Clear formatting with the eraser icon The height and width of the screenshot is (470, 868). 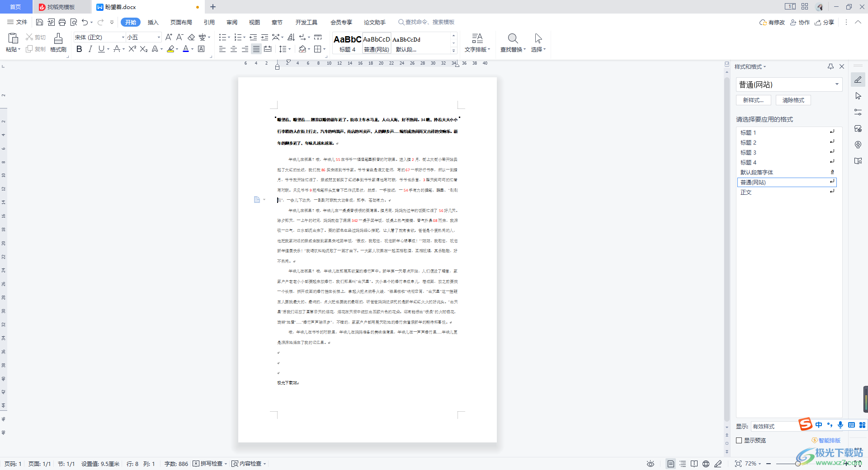[x=191, y=37]
